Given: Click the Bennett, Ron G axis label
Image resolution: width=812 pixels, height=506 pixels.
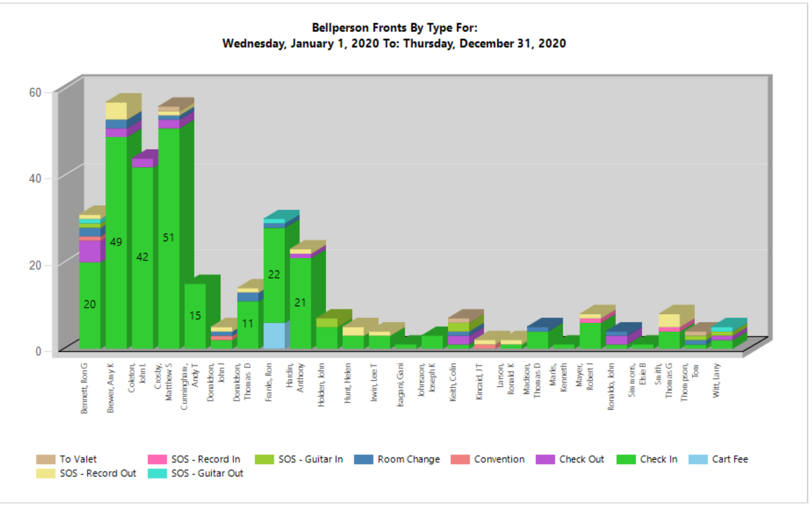Looking at the screenshot, I should pyautogui.click(x=84, y=388).
